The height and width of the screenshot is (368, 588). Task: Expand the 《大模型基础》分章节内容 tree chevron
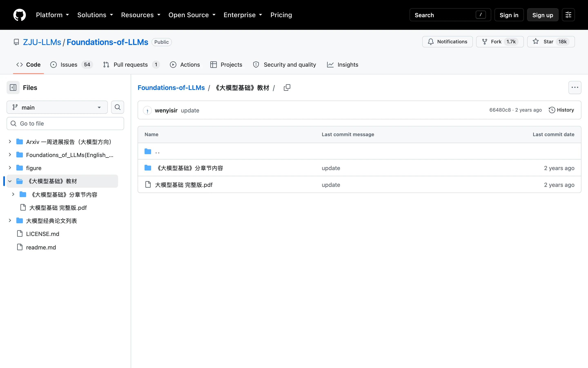[x=13, y=194]
